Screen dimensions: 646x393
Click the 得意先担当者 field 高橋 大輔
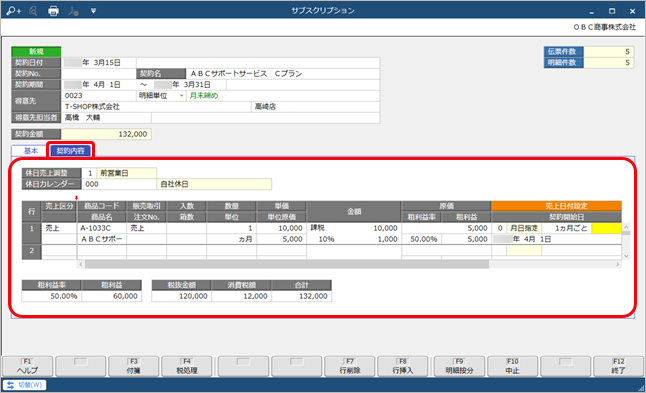coord(106,118)
